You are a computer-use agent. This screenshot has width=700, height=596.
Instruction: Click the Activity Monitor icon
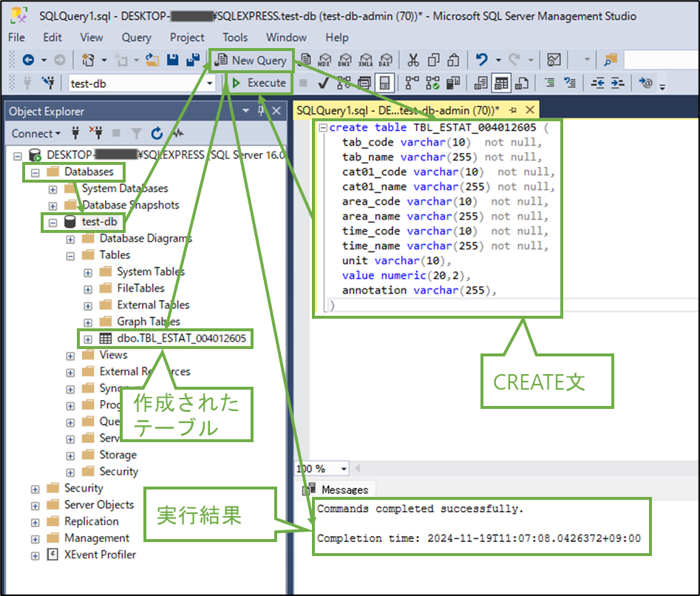click(554, 60)
